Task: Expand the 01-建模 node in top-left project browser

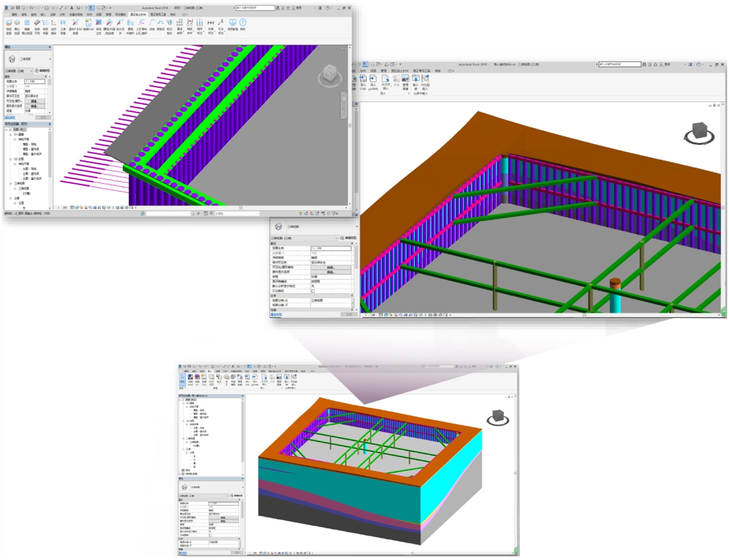Action: [x=11, y=134]
